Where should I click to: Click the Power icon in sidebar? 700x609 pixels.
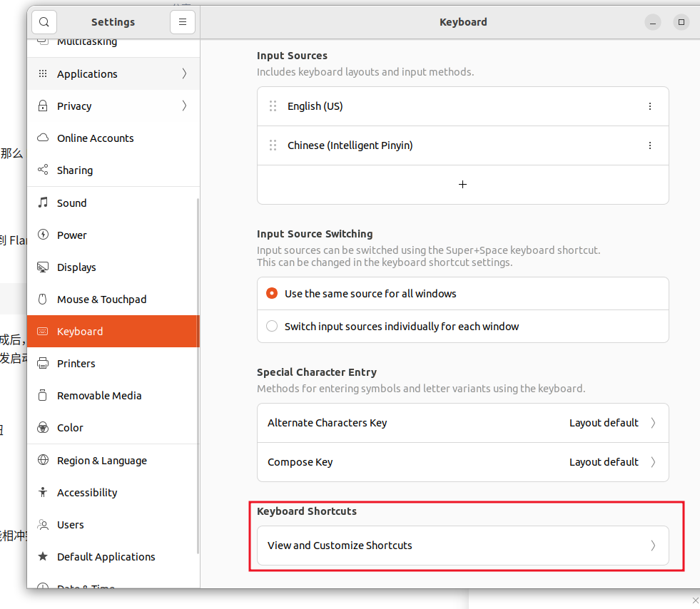43,235
